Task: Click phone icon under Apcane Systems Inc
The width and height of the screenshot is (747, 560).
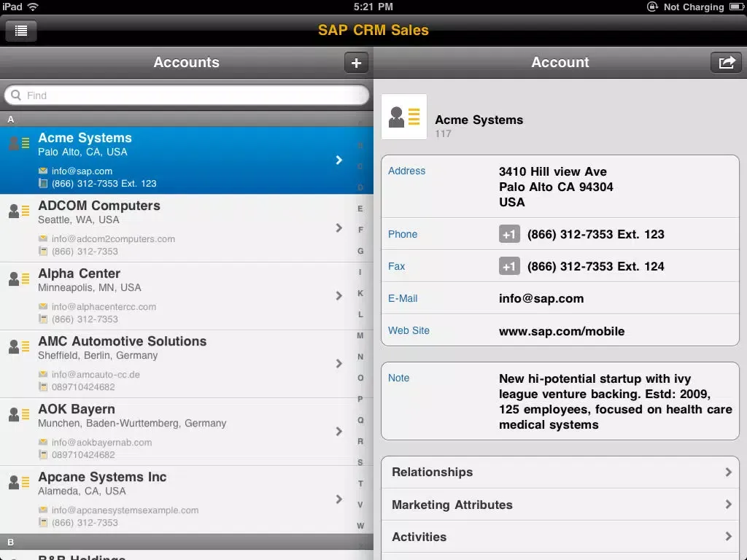Action: tap(43, 522)
